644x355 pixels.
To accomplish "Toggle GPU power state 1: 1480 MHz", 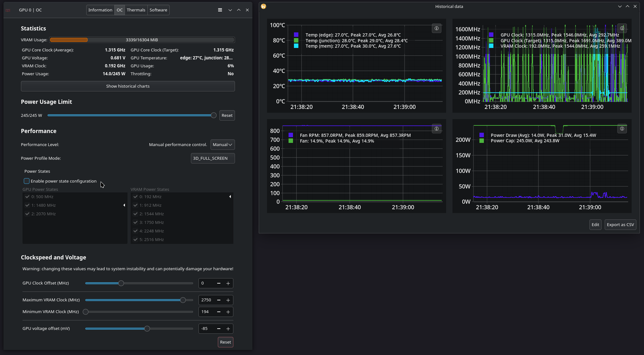I will [x=28, y=205].
